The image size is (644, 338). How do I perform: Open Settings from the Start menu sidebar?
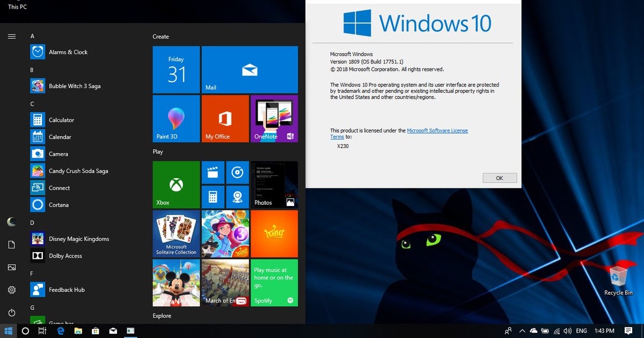[x=11, y=290]
